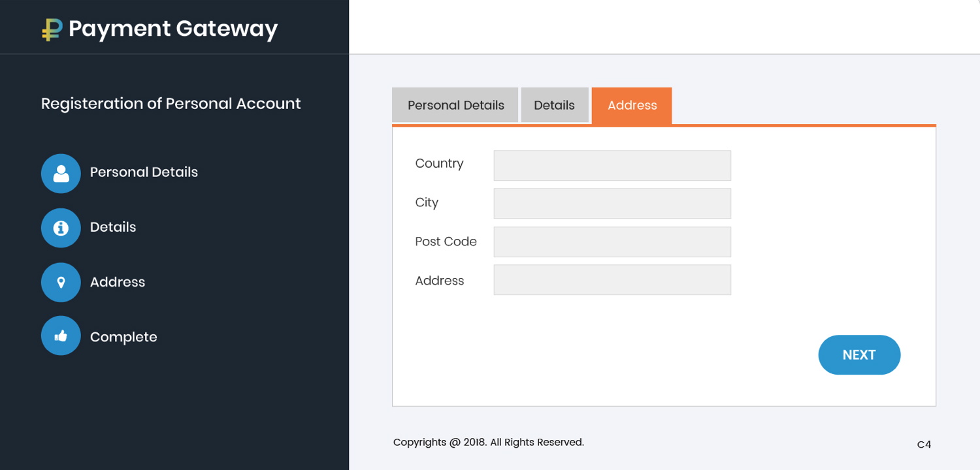Select the Post Code input box
980x470 pixels.
(612, 242)
